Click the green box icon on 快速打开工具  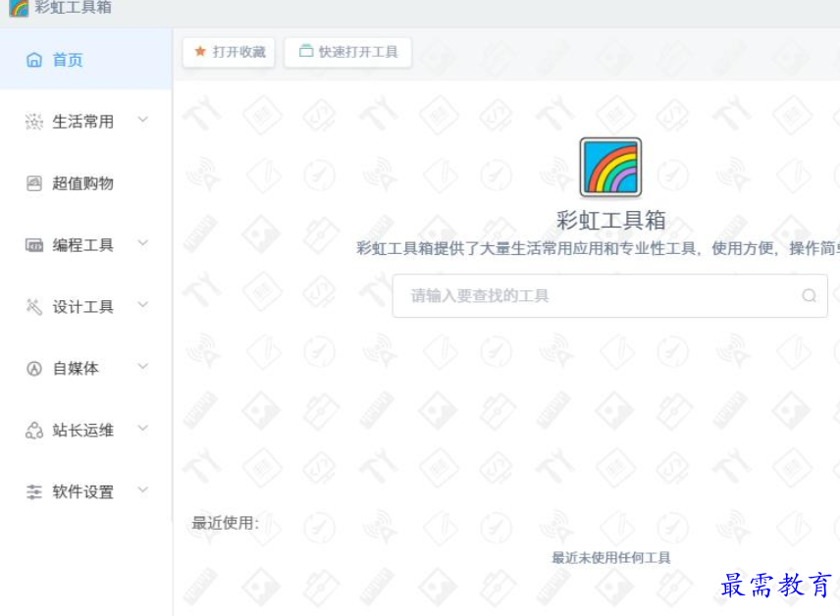click(x=306, y=51)
